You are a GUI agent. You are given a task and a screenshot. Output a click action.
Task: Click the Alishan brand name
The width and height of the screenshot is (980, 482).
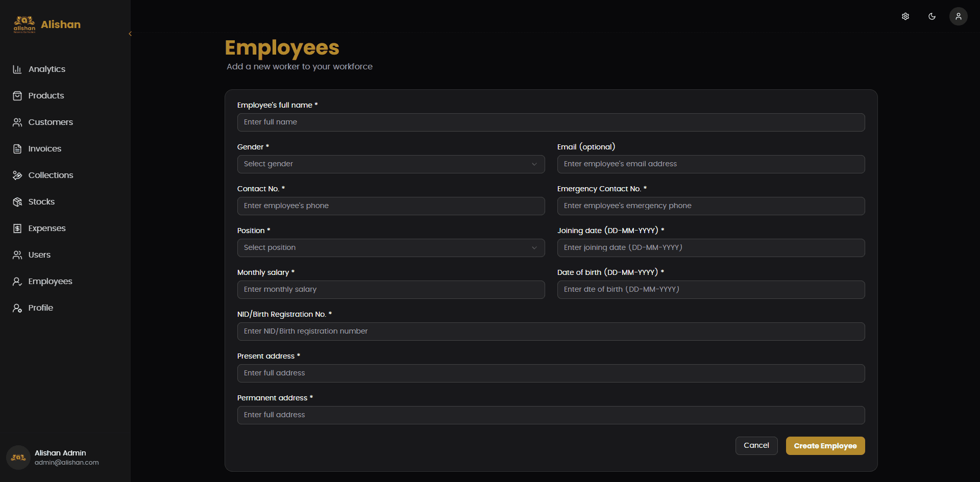point(61,24)
